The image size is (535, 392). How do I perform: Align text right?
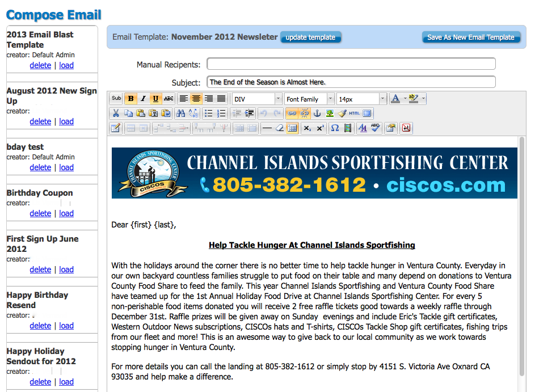pyautogui.click(x=209, y=99)
